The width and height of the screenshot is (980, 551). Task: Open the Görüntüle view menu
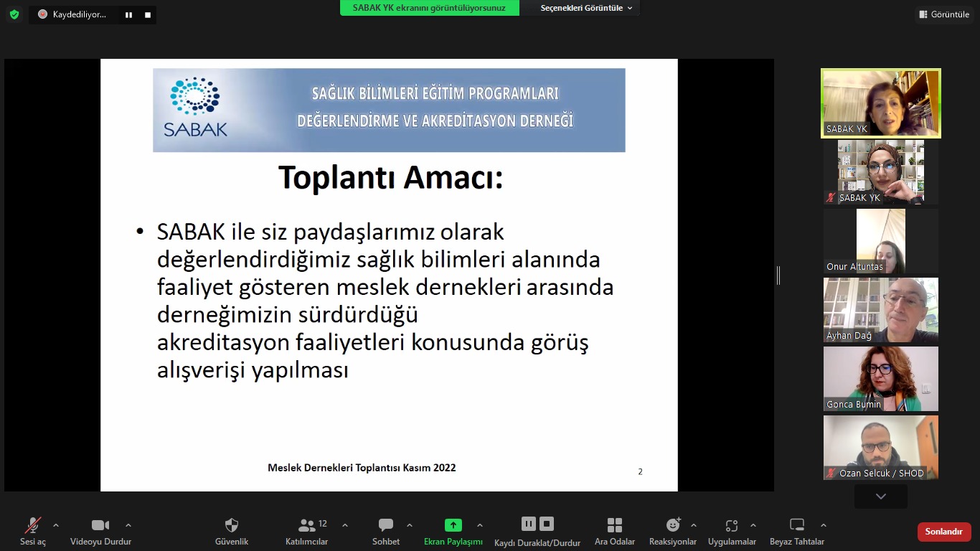click(x=943, y=14)
